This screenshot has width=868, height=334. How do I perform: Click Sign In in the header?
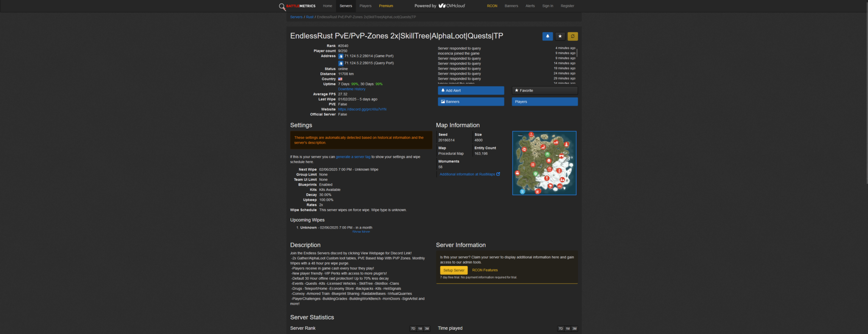tap(548, 6)
